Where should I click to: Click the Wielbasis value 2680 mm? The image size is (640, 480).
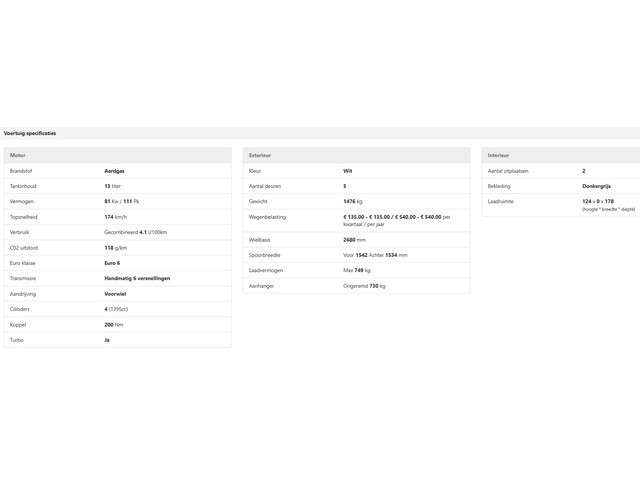354,240
